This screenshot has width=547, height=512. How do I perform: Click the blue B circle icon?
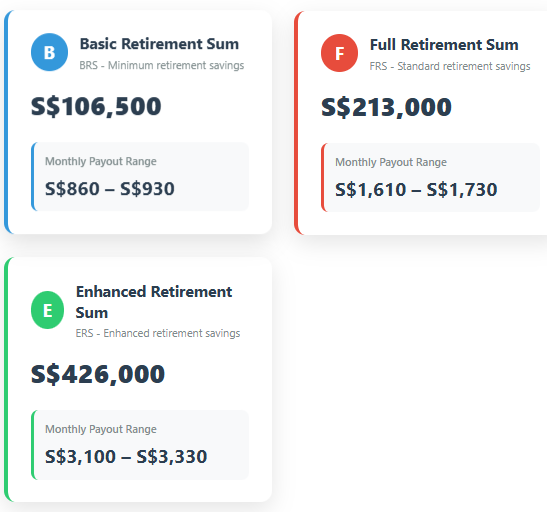click(49, 52)
